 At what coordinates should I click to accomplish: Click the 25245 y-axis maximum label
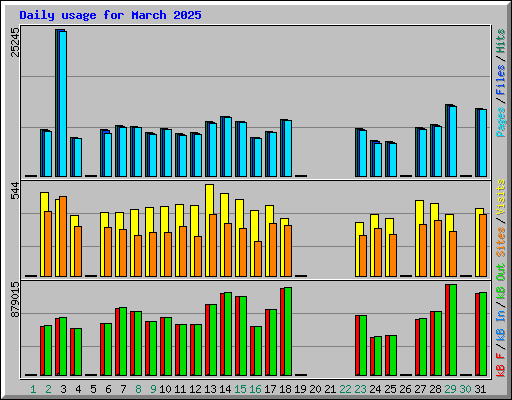tap(15, 42)
